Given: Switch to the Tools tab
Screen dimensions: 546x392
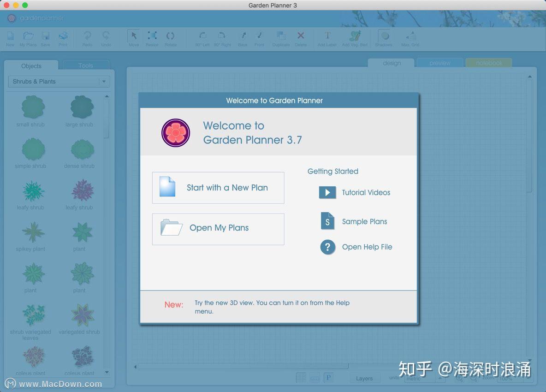Looking at the screenshot, I should click(x=85, y=65).
